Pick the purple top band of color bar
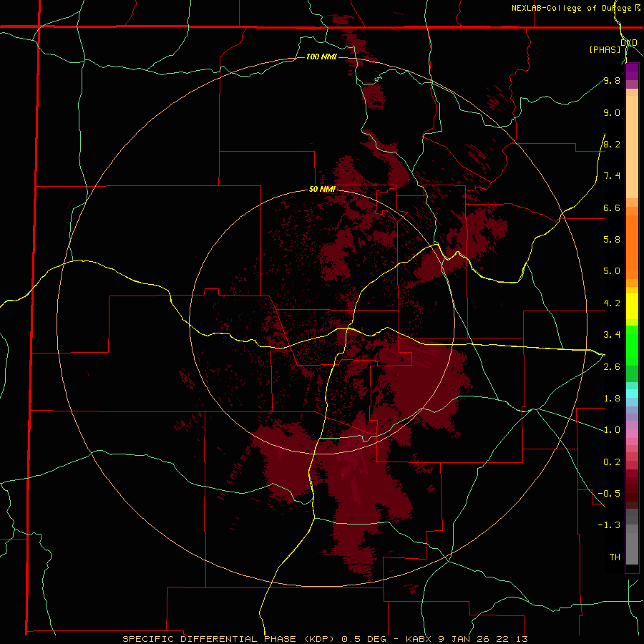Viewport: 644px width, 644px height. tap(632, 71)
